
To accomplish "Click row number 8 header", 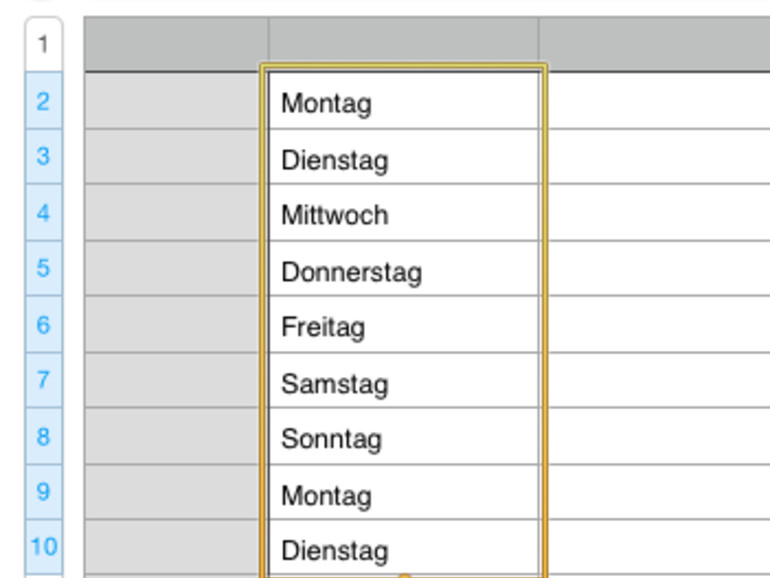I will coord(43,437).
